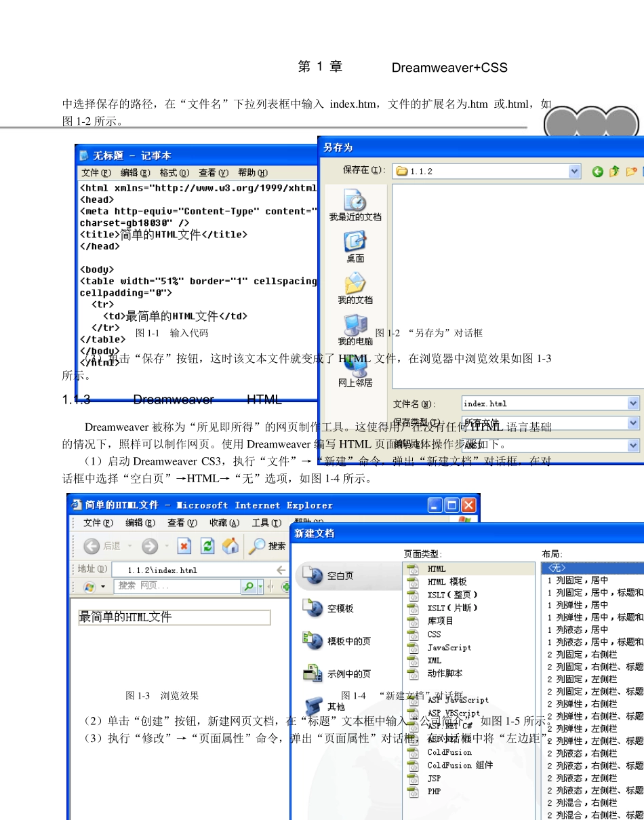This screenshot has height=820, width=644.
Task: Select 网上邻居 in Save As places bar
Action: 355,371
